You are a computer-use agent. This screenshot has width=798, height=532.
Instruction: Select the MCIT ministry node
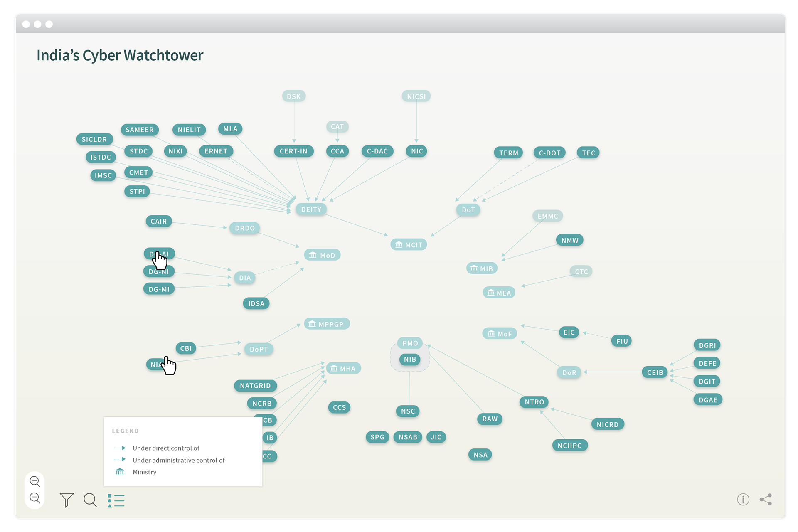point(409,245)
